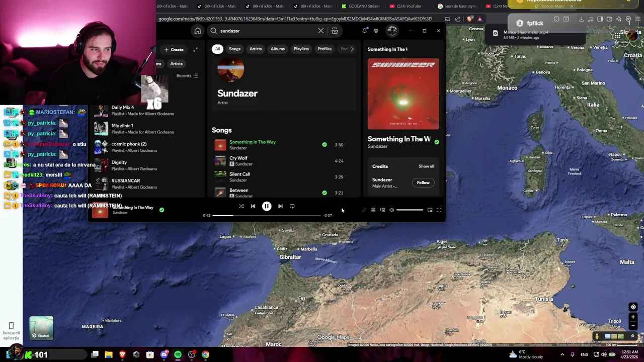Filter search results by Playlists
Viewport: 644px width, 362px height.
click(301, 49)
